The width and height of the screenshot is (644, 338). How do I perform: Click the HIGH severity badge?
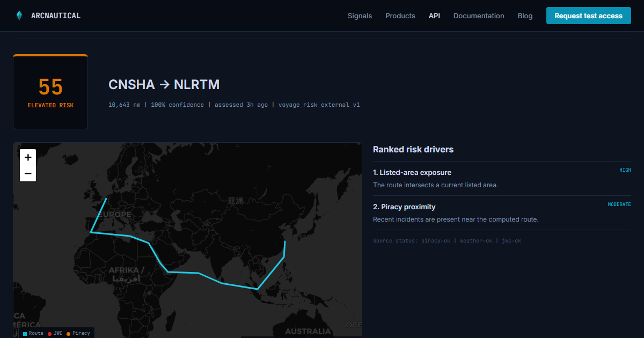click(625, 170)
